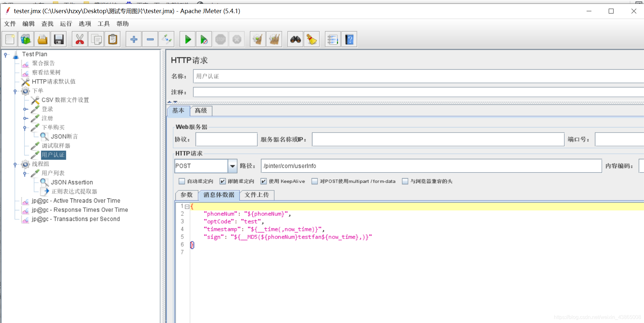Image resolution: width=644 pixels, height=323 pixels.
Task: Click the Toggle enable/disable icon
Action: (x=166, y=39)
